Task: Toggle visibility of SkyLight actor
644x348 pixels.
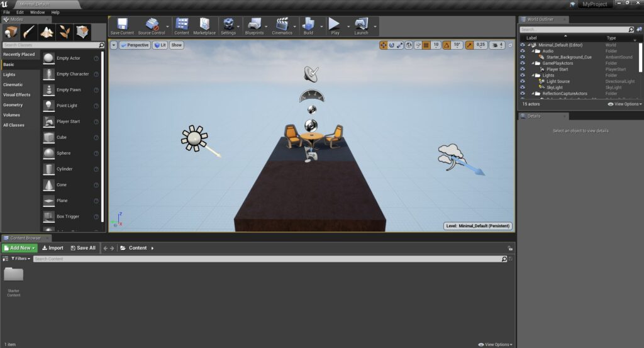Action: 523,87
